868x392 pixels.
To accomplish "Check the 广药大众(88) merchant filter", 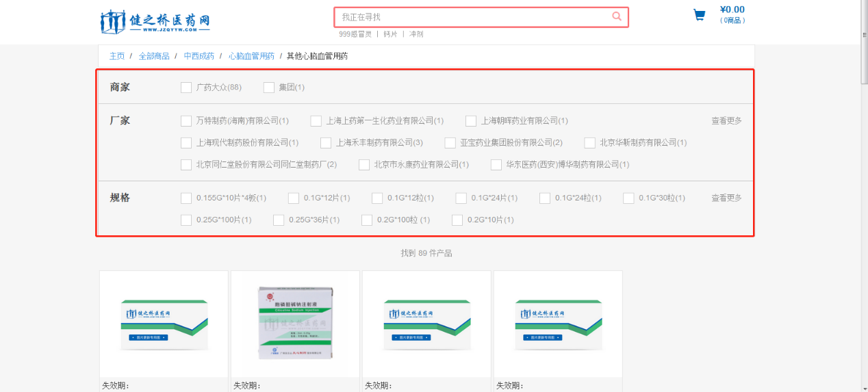I will pos(186,88).
